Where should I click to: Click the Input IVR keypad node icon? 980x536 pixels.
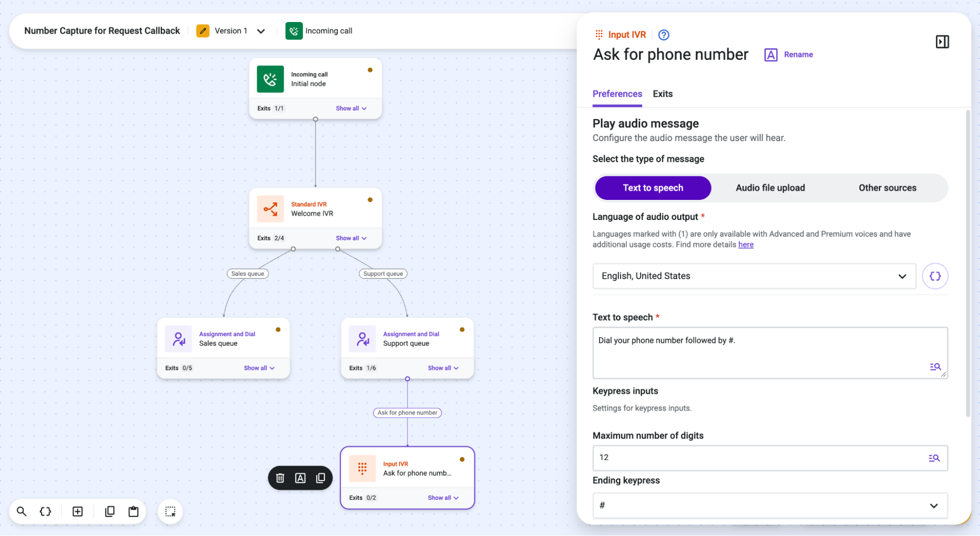click(x=362, y=468)
